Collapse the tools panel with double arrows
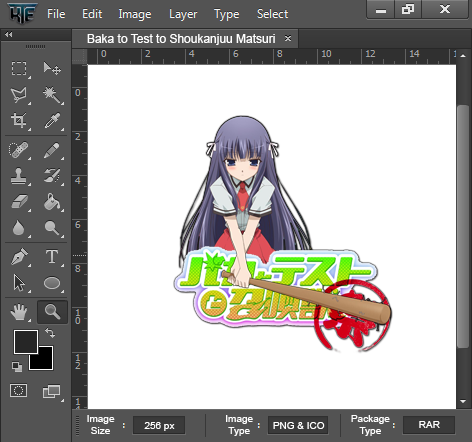 click(x=9, y=34)
